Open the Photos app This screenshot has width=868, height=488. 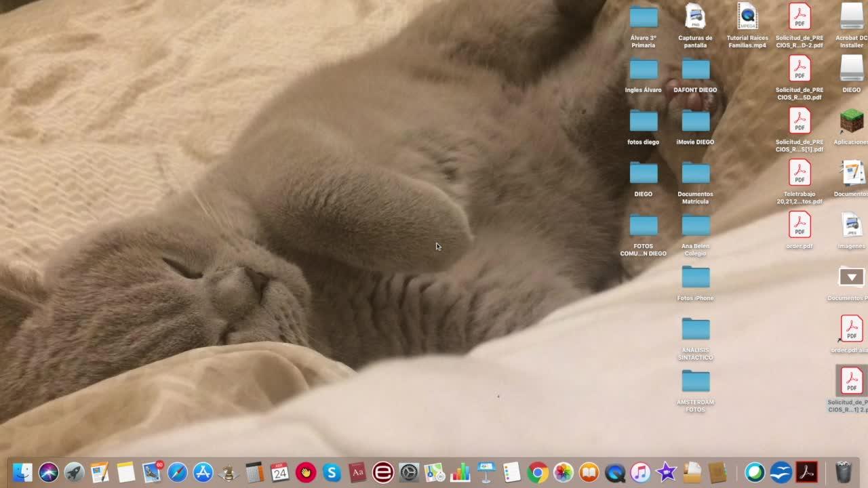[x=564, y=472]
